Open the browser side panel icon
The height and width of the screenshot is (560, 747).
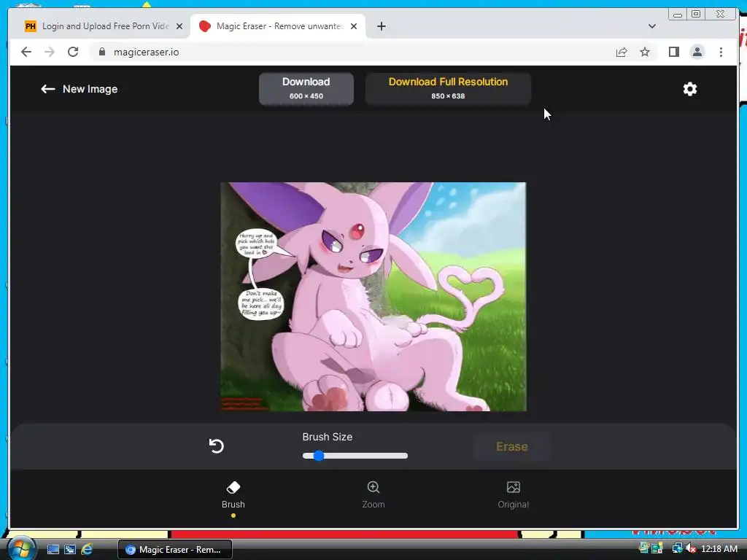click(673, 52)
